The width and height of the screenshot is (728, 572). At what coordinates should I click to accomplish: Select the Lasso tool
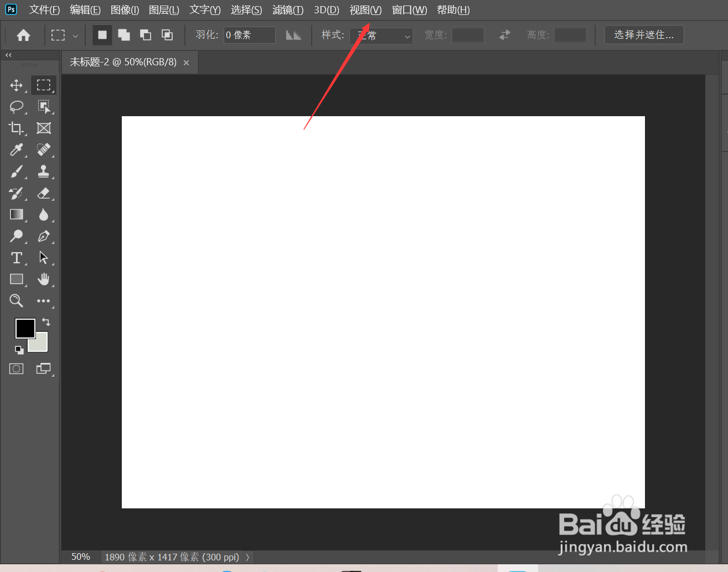coord(17,107)
